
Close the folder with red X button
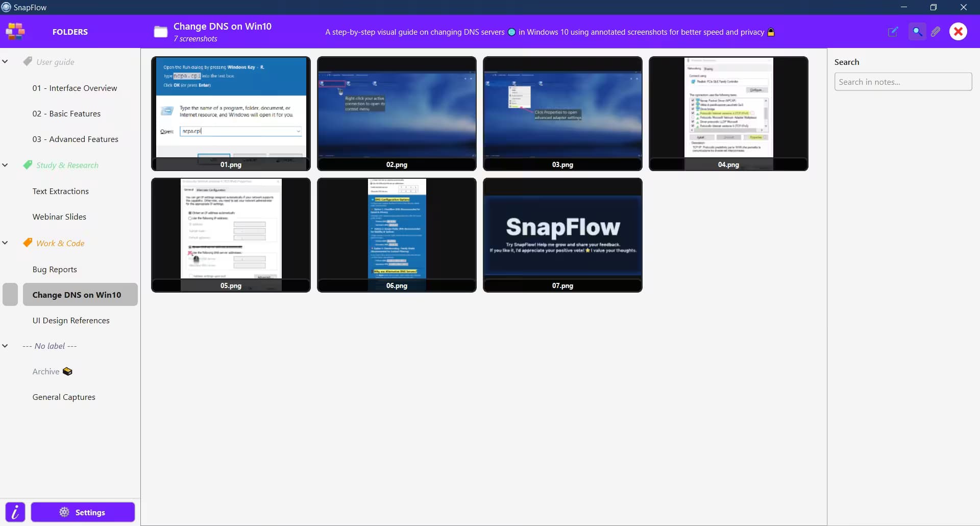[x=959, y=32]
